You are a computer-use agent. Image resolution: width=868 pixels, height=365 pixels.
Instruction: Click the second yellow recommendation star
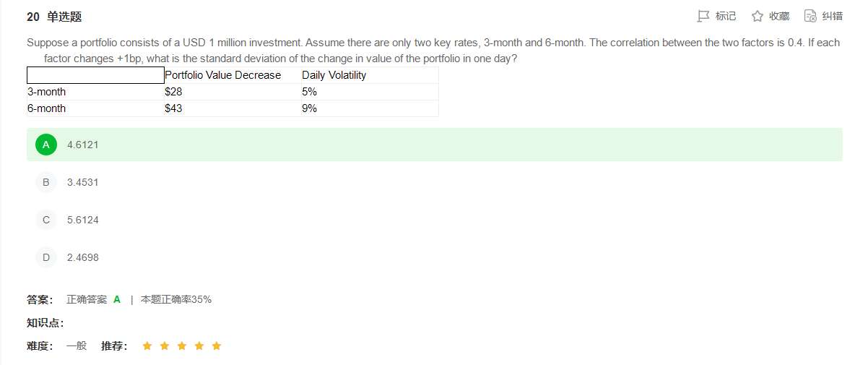tap(165, 346)
